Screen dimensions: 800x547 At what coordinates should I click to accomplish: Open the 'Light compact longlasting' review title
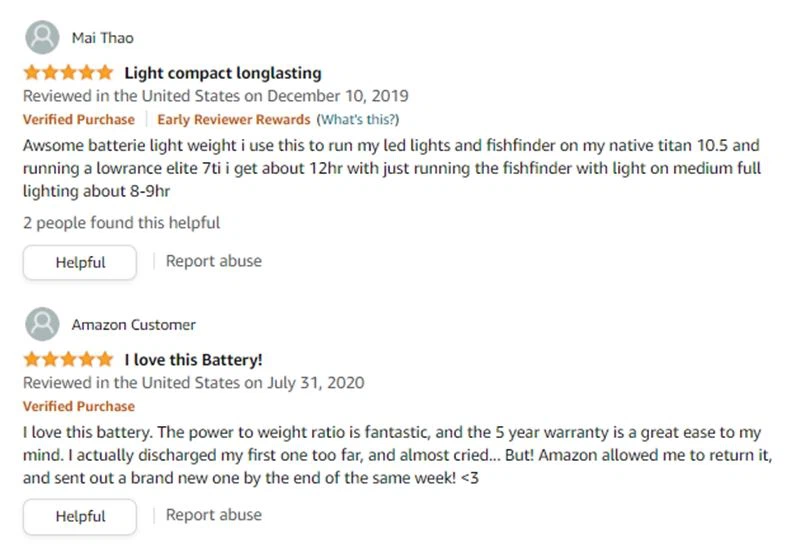[222, 73]
